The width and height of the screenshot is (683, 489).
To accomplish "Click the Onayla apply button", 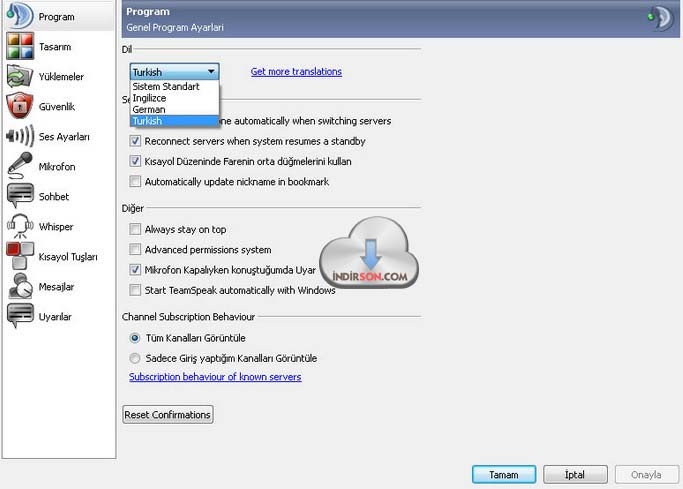I will (x=646, y=475).
